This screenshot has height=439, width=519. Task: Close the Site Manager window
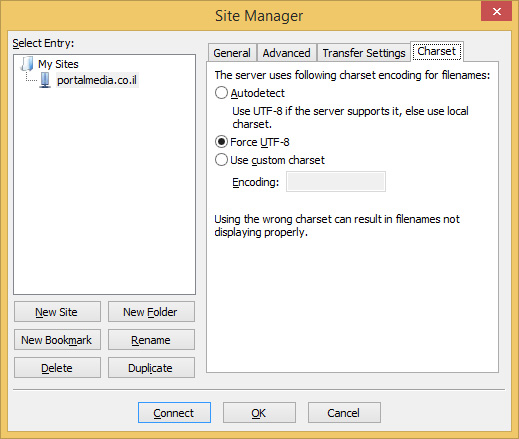[496, 12]
